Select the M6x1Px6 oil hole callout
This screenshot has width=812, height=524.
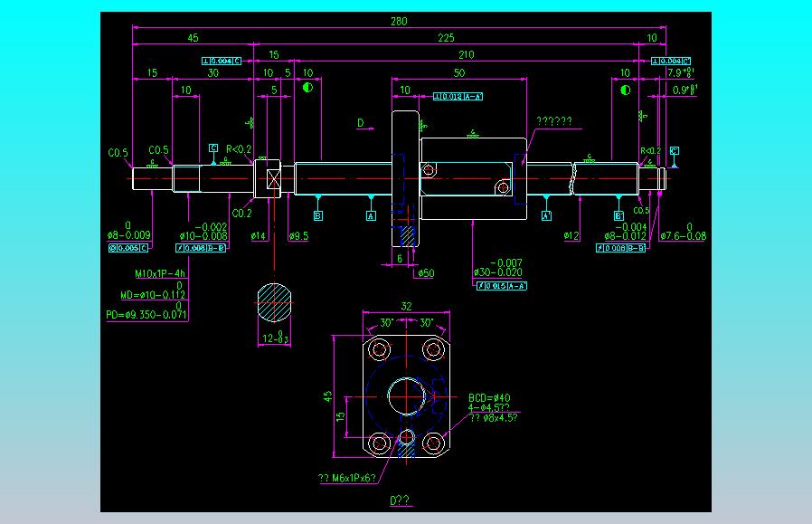[347, 478]
